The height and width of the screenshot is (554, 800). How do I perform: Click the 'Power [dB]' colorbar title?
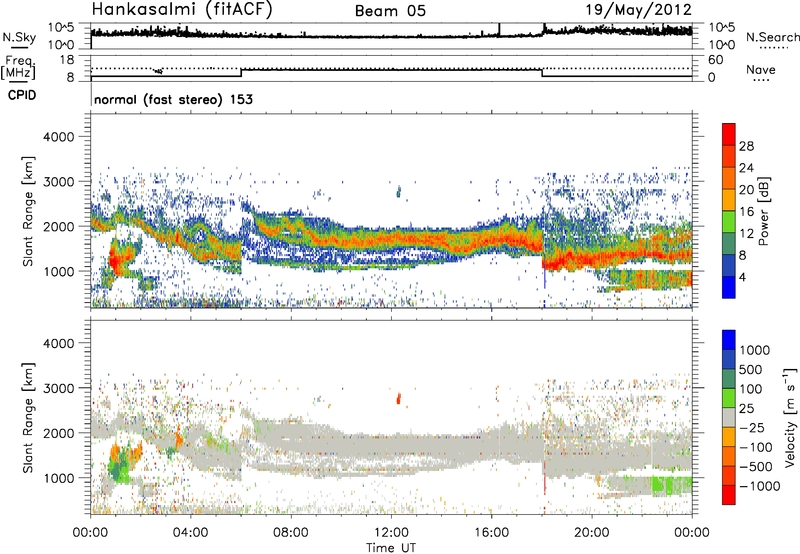point(763,211)
